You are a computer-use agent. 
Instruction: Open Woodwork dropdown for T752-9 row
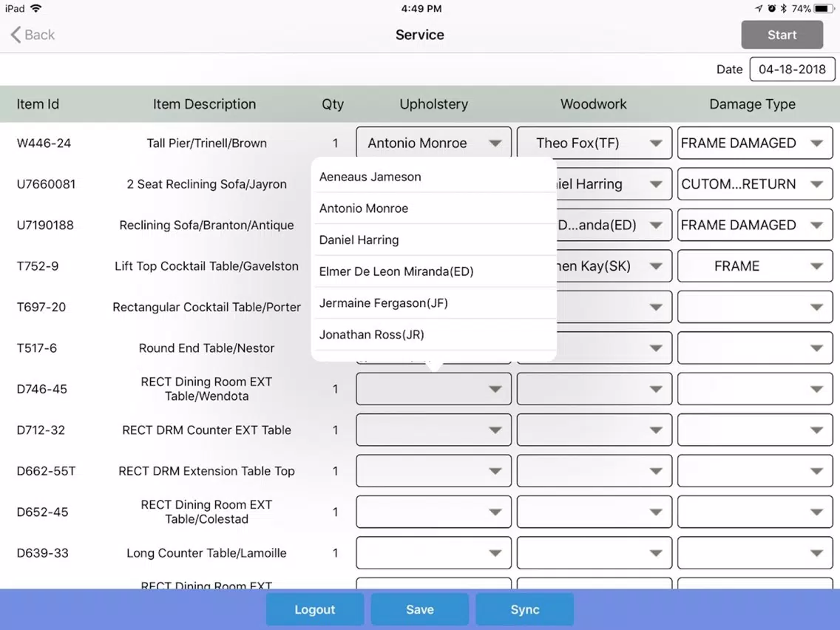614,266
